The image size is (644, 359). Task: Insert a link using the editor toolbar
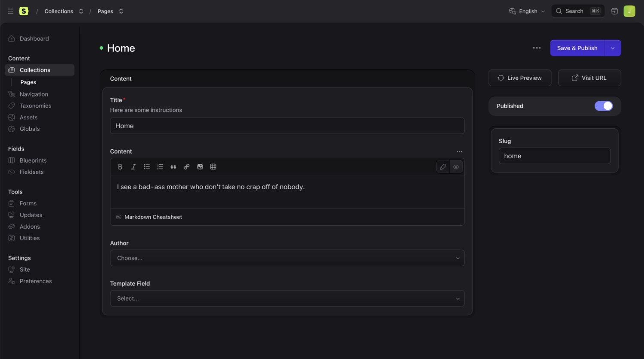coord(187,166)
